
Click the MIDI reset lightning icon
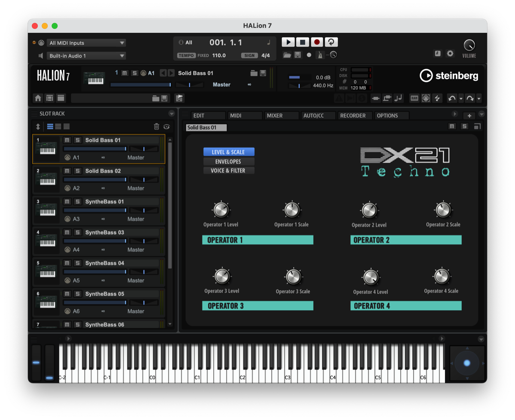(x=437, y=98)
